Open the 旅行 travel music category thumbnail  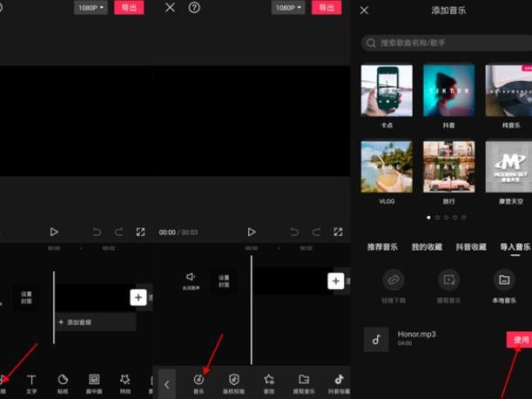tap(448, 167)
